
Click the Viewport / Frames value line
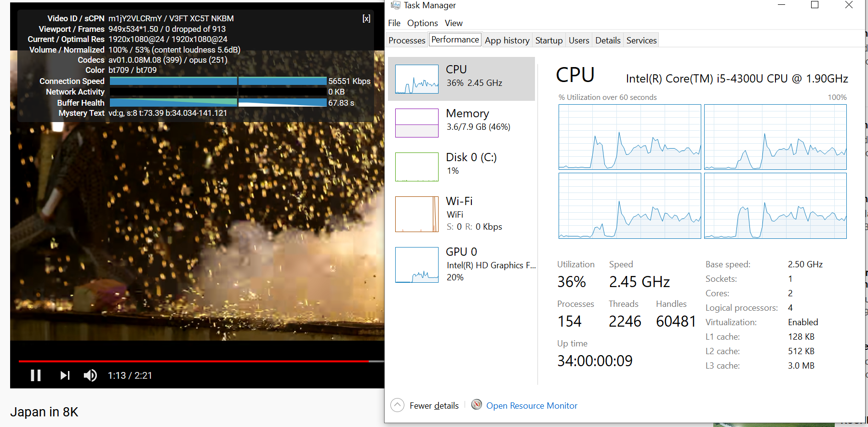167,29
